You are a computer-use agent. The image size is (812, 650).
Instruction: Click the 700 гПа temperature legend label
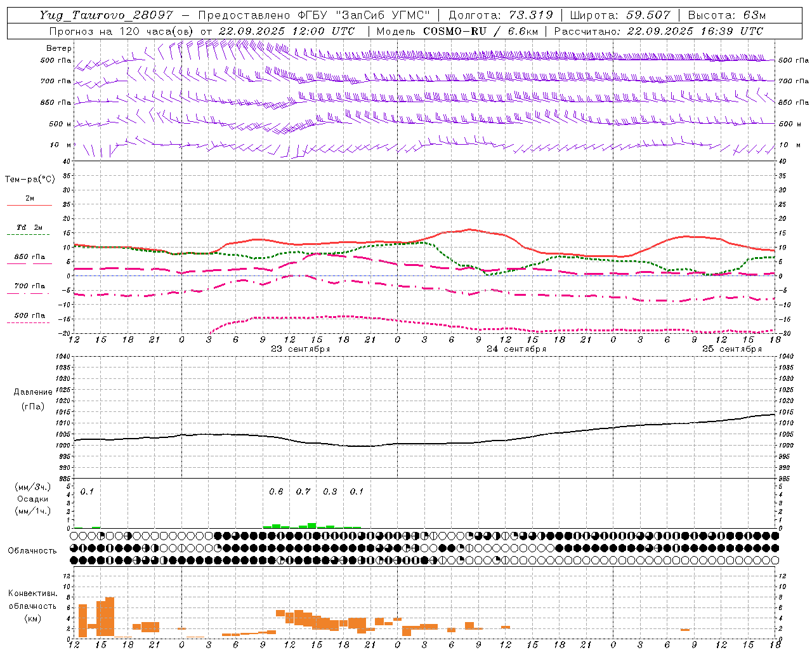30,286
